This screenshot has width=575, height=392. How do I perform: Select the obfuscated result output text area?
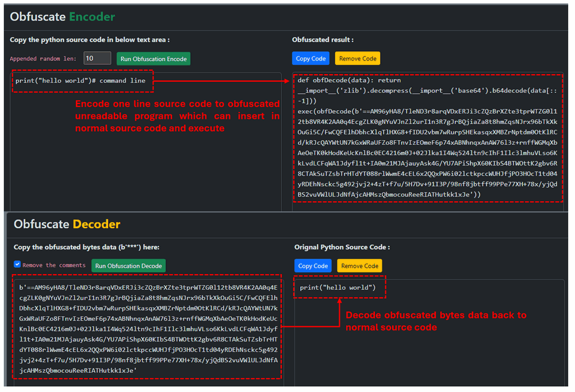(427, 138)
